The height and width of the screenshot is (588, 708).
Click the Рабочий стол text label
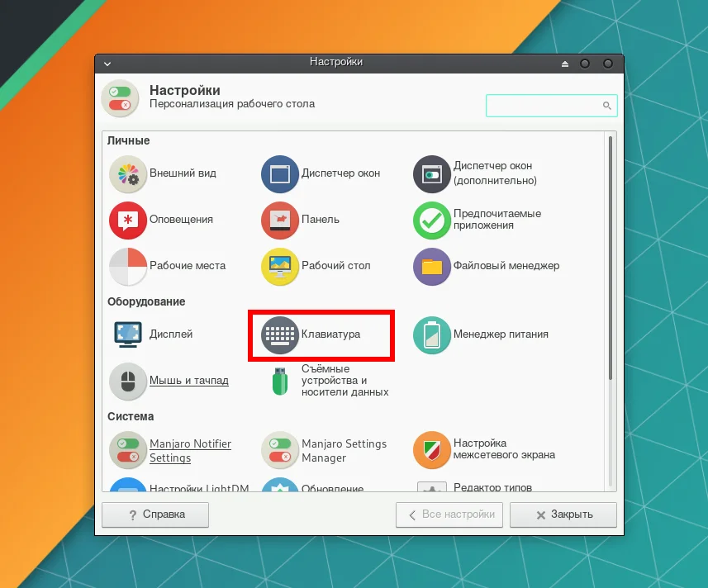tap(336, 265)
